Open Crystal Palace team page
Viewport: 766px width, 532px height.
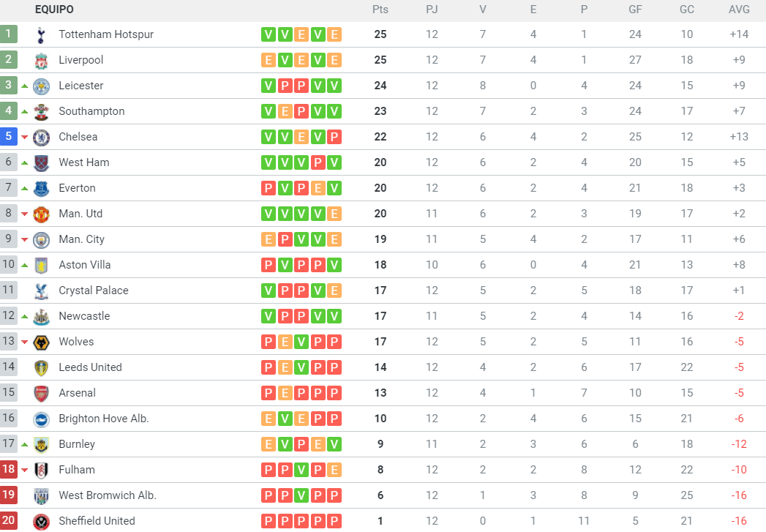[x=93, y=291]
